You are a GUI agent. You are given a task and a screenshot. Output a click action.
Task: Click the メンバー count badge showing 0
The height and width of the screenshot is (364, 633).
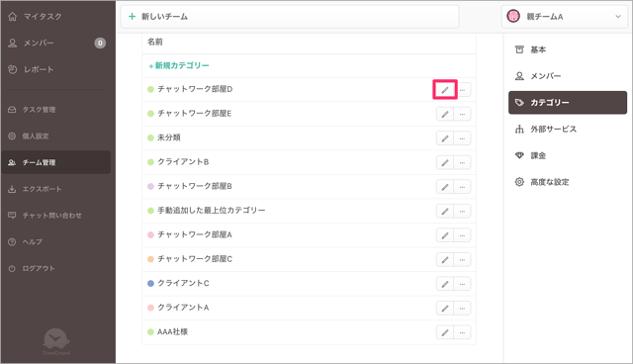[100, 44]
